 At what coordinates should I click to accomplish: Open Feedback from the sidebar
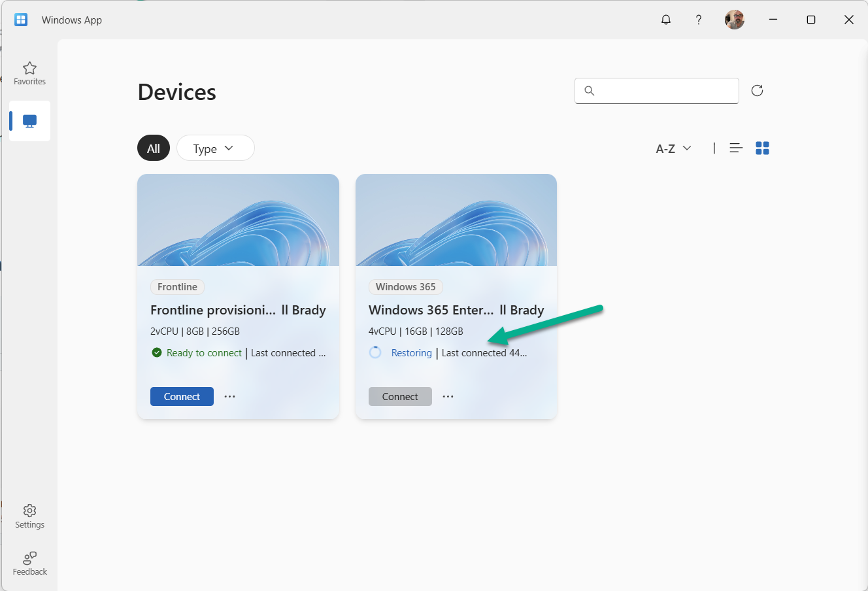[29, 563]
